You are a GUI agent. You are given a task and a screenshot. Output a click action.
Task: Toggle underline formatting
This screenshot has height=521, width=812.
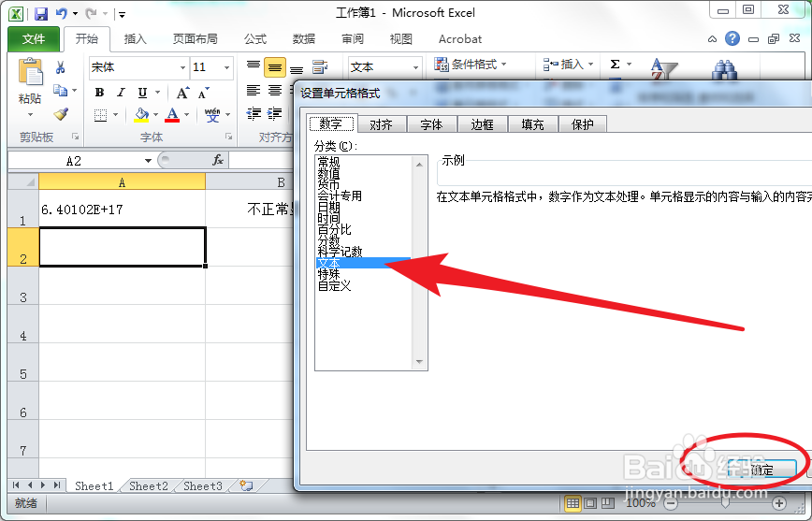tap(142, 93)
